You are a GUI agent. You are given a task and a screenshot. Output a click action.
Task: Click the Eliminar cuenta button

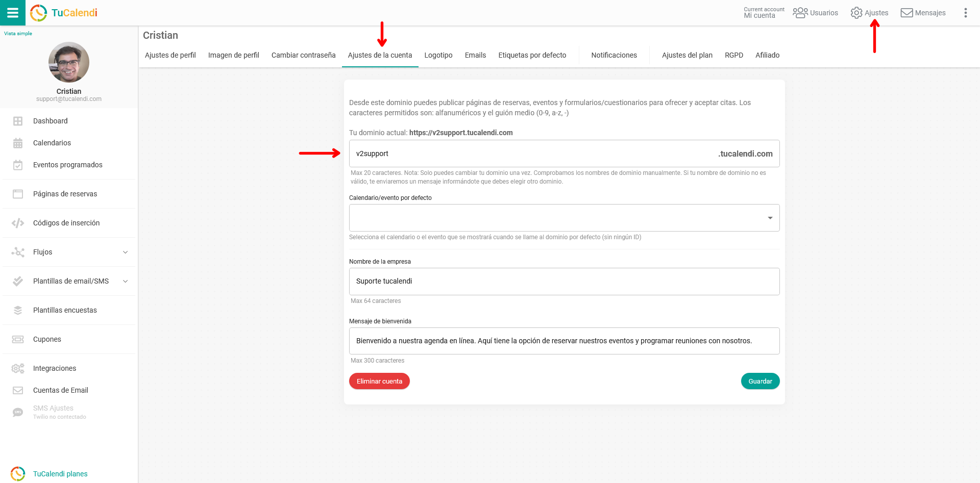point(379,381)
